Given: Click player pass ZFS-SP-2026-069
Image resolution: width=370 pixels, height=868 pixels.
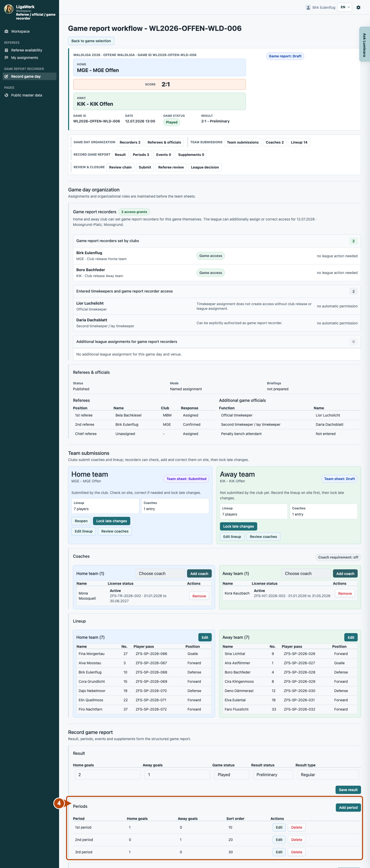Looking at the screenshot, I should (152, 681).
